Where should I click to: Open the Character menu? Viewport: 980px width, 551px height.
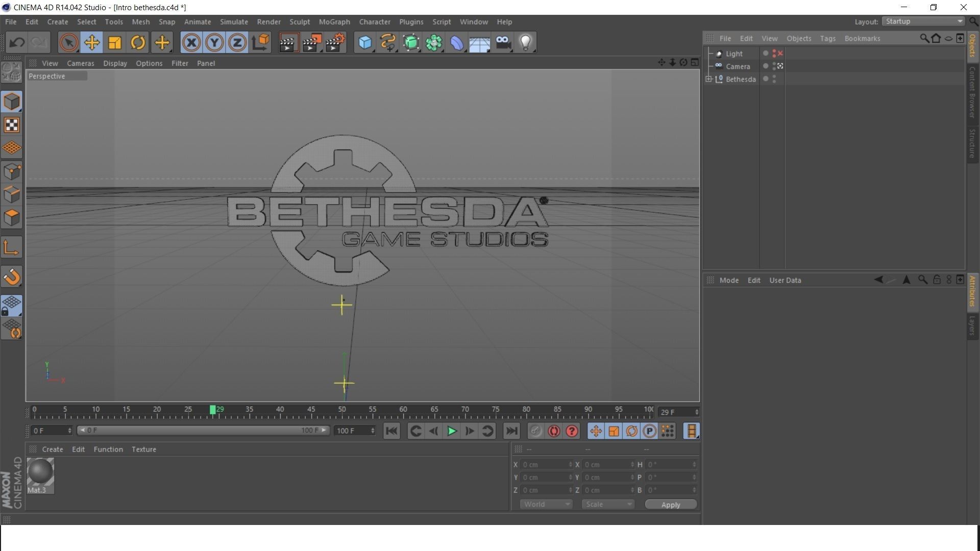click(375, 22)
